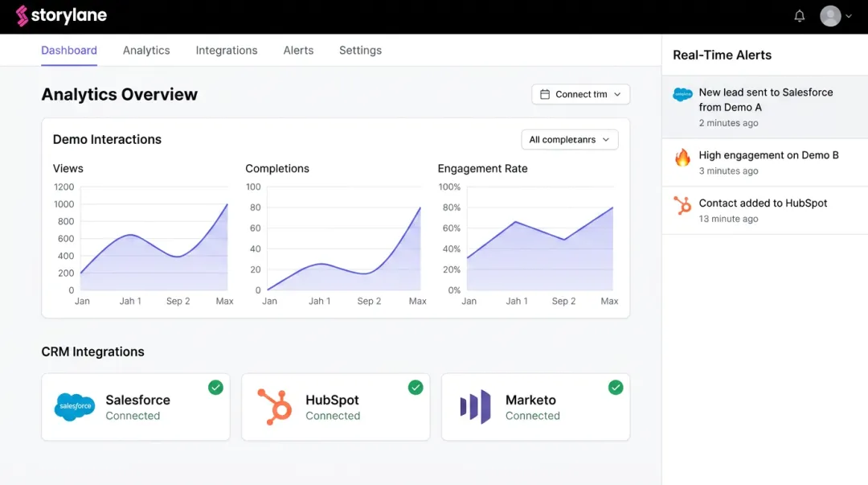The width and height of the screenshot is (868, 485).
Task: Expand the All completions filter dropdown
Action: click(570, 140)
